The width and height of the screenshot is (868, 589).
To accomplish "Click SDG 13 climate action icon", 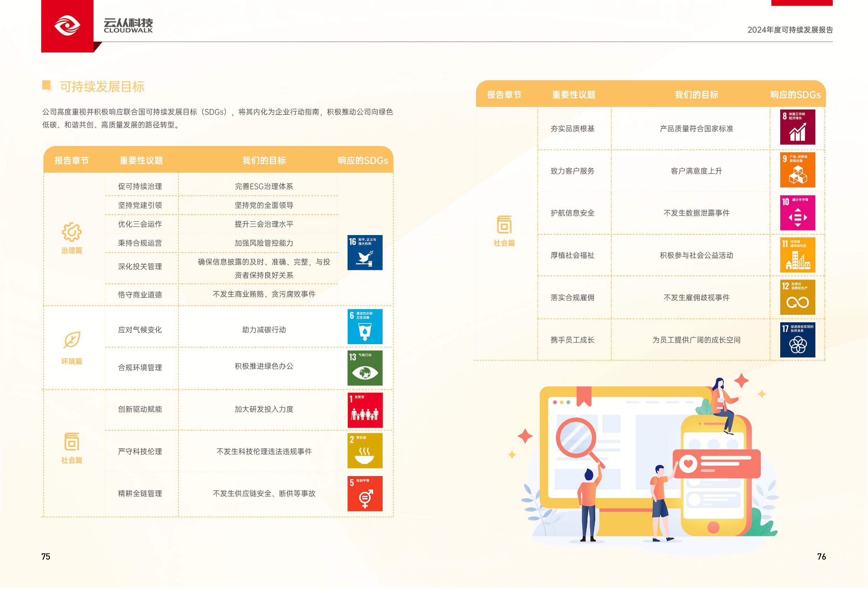I will point(364,368).
